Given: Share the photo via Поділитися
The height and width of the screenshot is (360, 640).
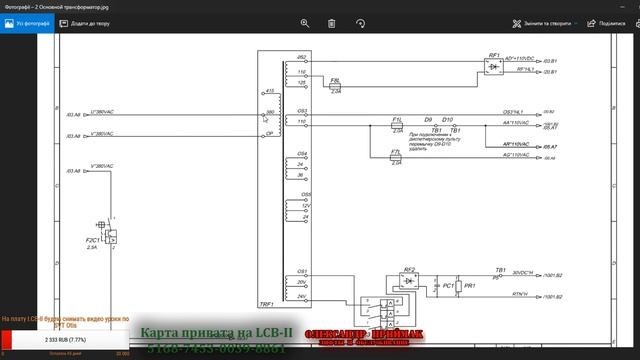Looking at the screenshot, I should (606, 23).
